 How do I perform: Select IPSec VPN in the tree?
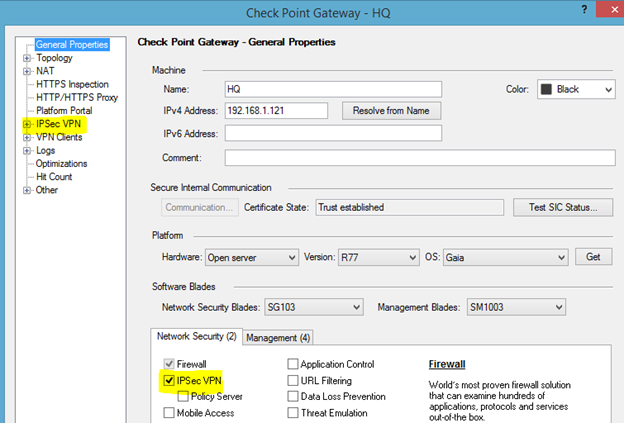(58, 124)
